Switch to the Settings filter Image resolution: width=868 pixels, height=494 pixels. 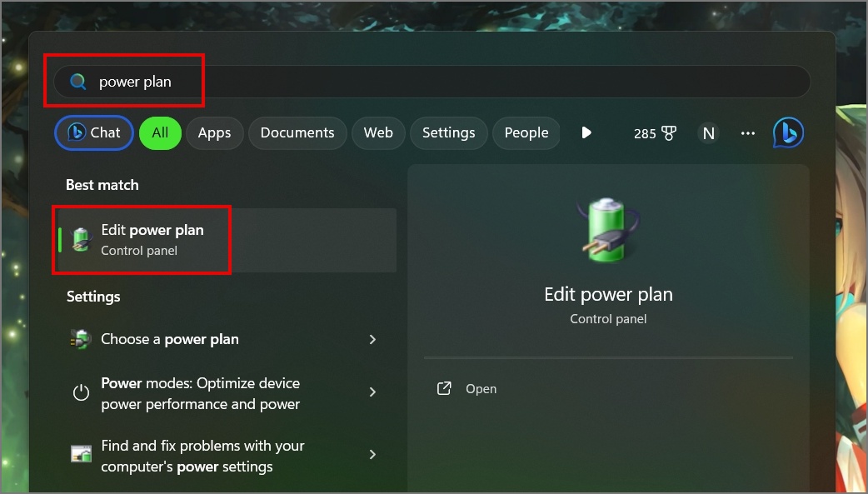pyautogui.click(x=448, y=133)
